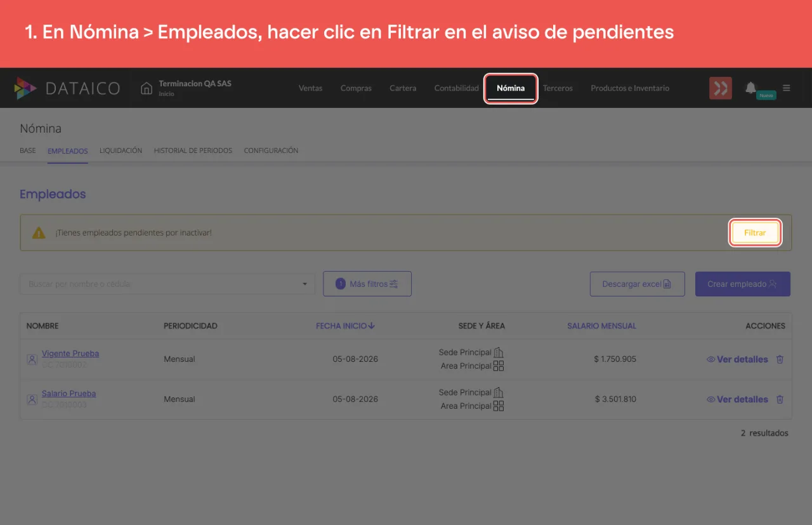812x525 pixels.
Task: Click the employee avatar icon for Vigente Prueba
Action: tap(32, 359)
